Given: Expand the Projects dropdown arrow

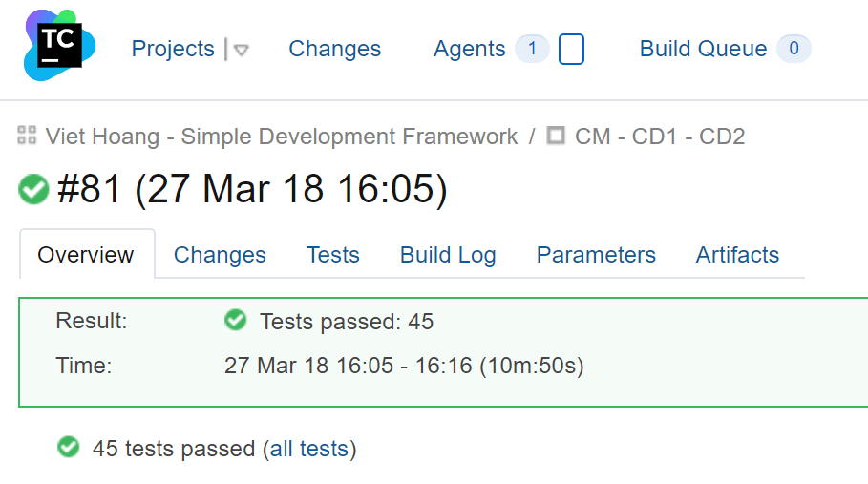Looking at the screenshot, I should point(241,50).
